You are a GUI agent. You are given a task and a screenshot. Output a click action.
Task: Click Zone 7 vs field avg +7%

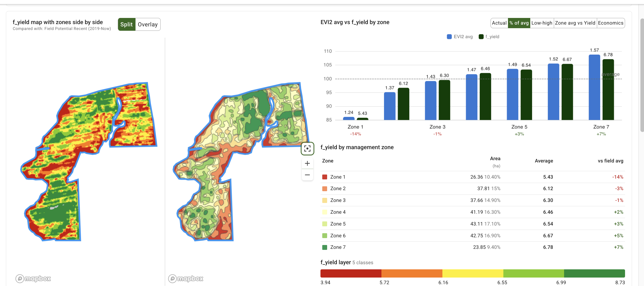(x=618, y=247)
